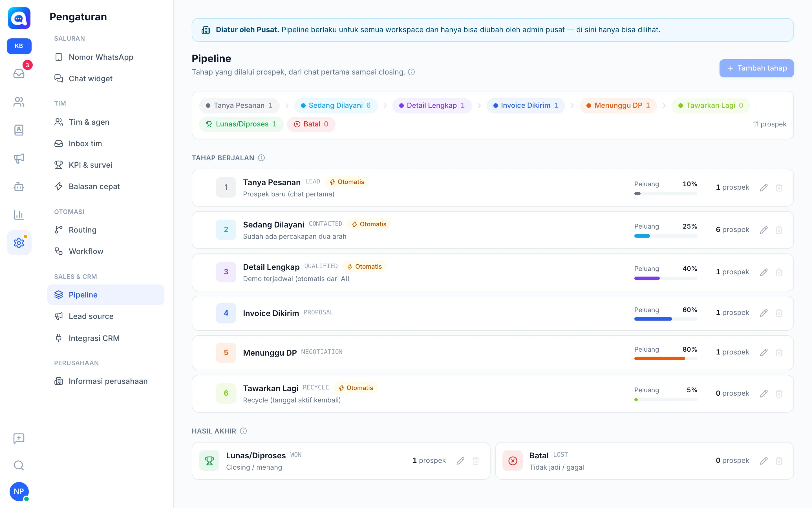Click the Invoice Dikirim 60% probability bar
The width and height of the screenshot is (812, 508).
coord(666,319)
